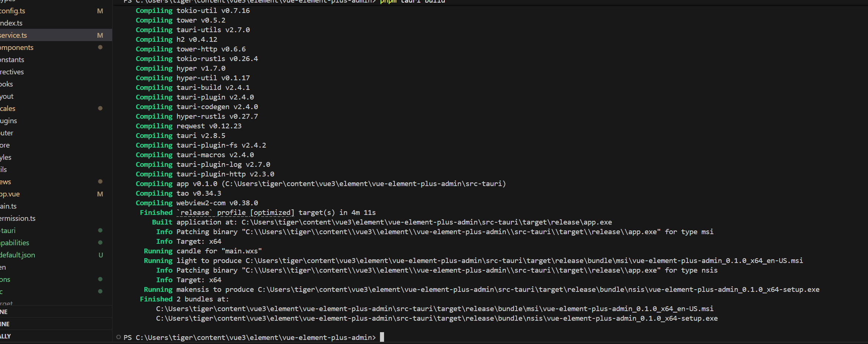
Task: Open the main.ts file
Action: pyautogui.click(x=55, y=206)
